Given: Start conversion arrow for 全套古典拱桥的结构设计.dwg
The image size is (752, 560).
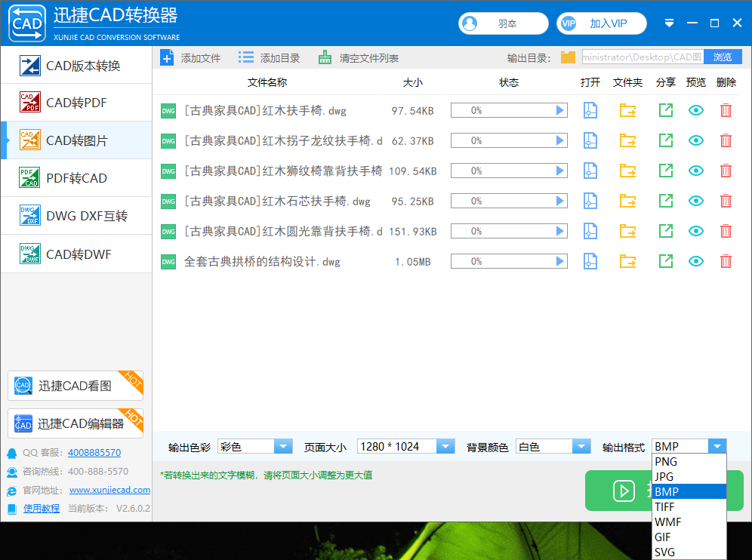Looking at the screenshot, I should click(559, 261).
